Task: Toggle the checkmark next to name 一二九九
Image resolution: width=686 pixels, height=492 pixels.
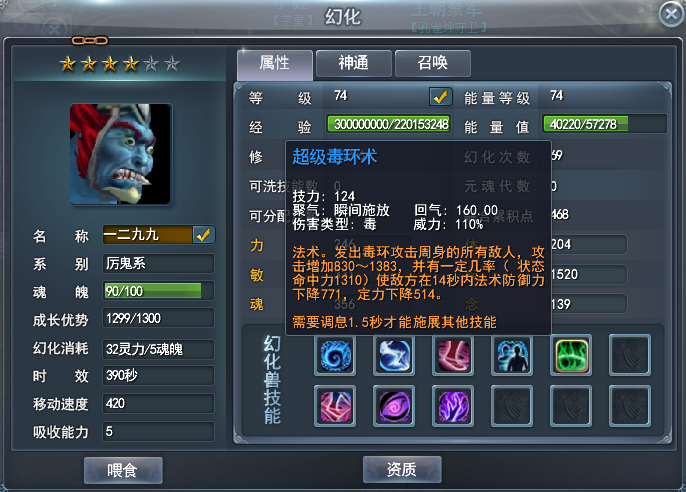Action: pos(203,235)
